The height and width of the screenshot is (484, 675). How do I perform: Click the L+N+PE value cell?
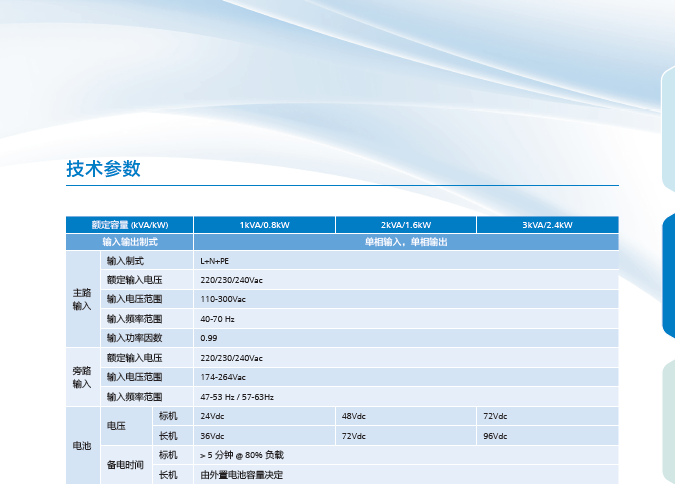(215, 261)
